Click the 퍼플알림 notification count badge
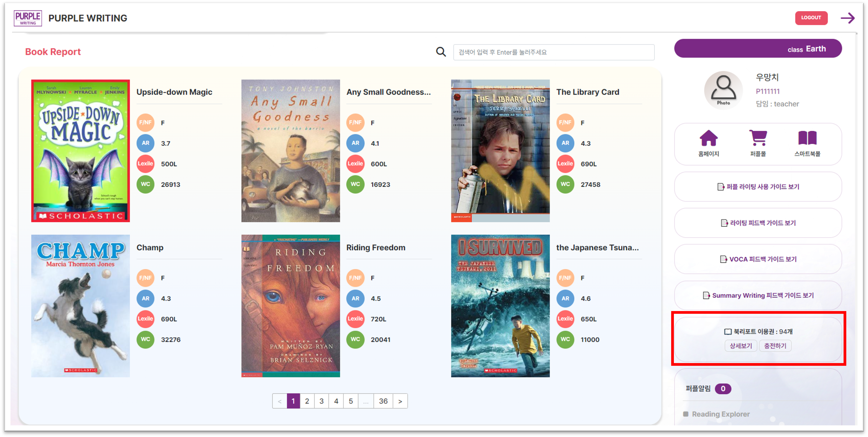868x437 pixels. [x=723, y=389]
